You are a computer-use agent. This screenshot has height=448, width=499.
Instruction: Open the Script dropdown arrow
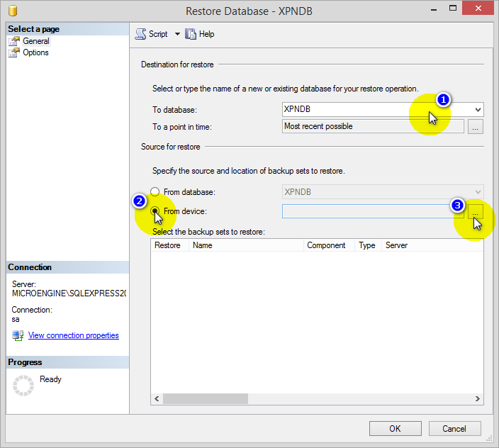point(177,34)
